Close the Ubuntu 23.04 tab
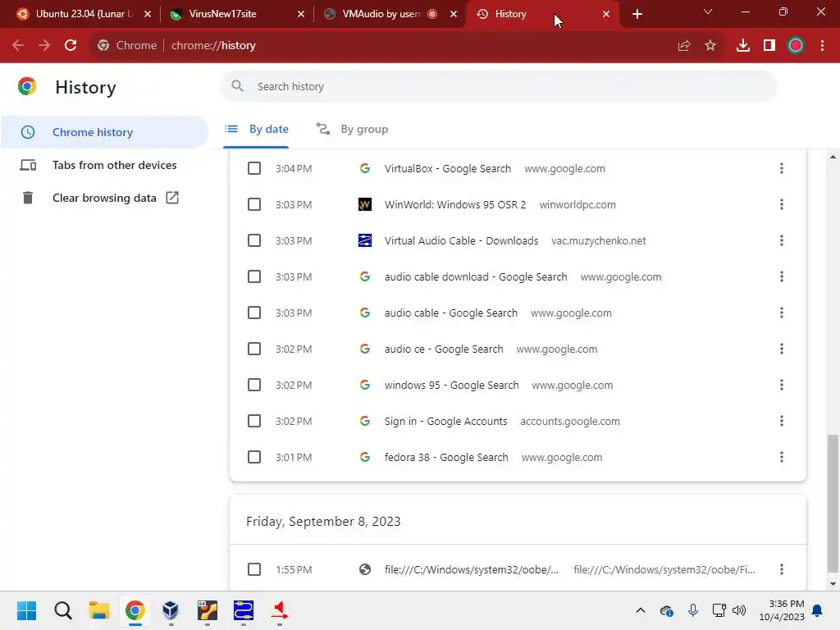 pyautogui.click(x=148, y=14)
